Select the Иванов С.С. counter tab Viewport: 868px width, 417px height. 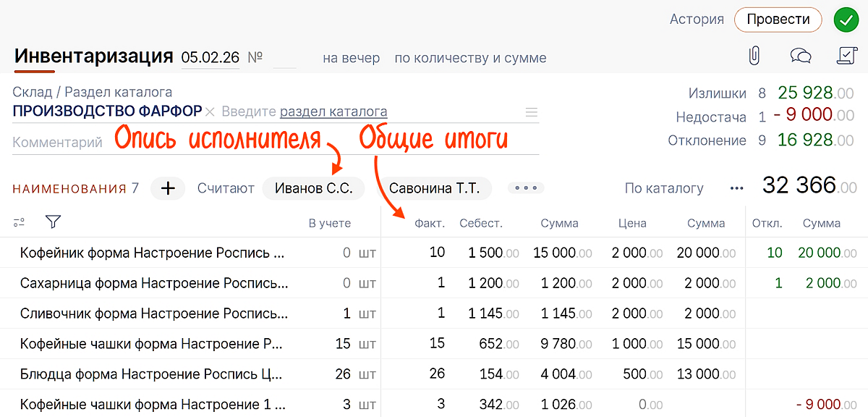pyautogui.click(x=313, y=188)
